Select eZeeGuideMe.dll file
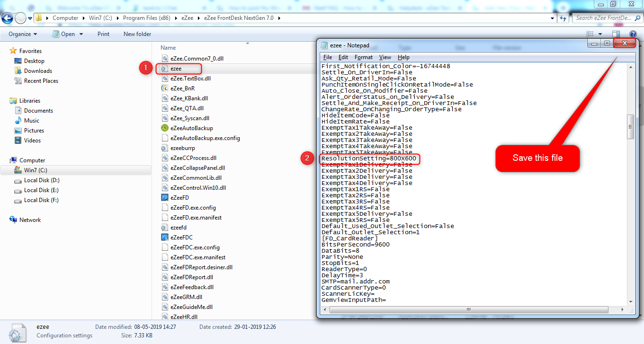The image size is (644, 344). 191,307
